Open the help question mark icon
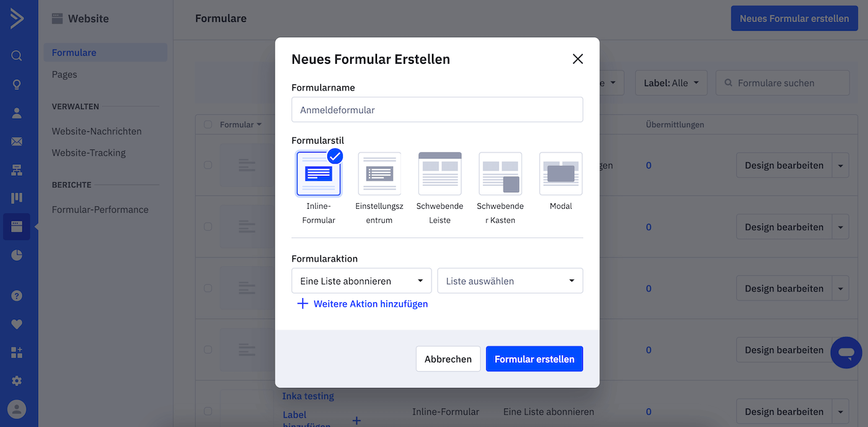The height and width of the screenshot is (427, 868). click(17, 296)
